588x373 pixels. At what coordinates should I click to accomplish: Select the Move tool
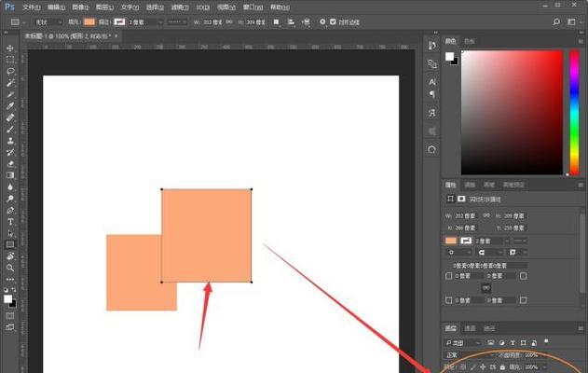click(10, 48)
